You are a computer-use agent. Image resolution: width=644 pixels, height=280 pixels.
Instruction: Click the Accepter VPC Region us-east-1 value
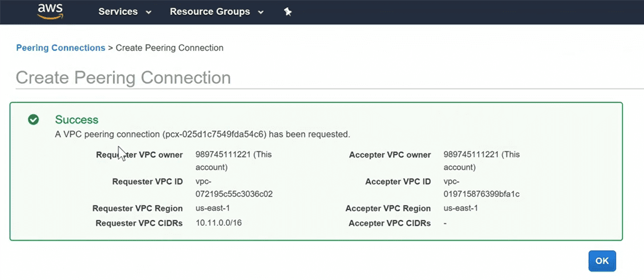click(x=460, y=208)
